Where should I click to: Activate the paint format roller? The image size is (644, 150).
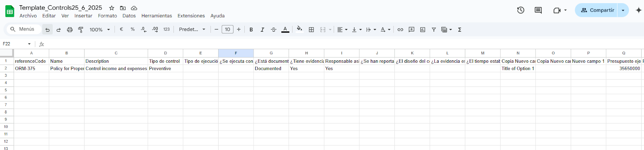[x=81, y=29]
